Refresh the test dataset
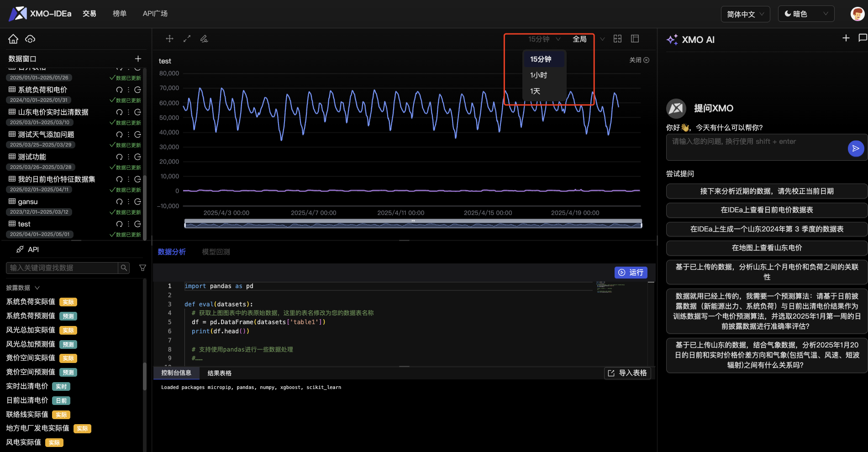Screen dimensions: 868x452 click(x=119, y=224)
